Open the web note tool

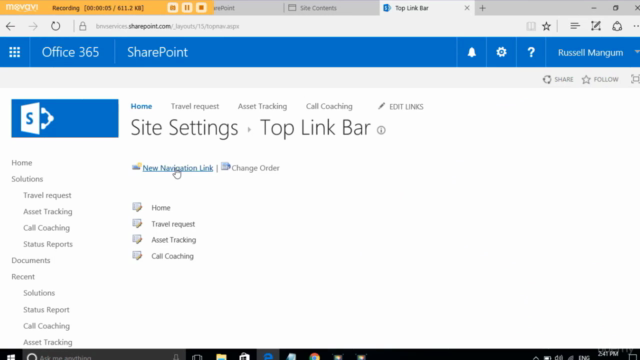click(596, 27)
